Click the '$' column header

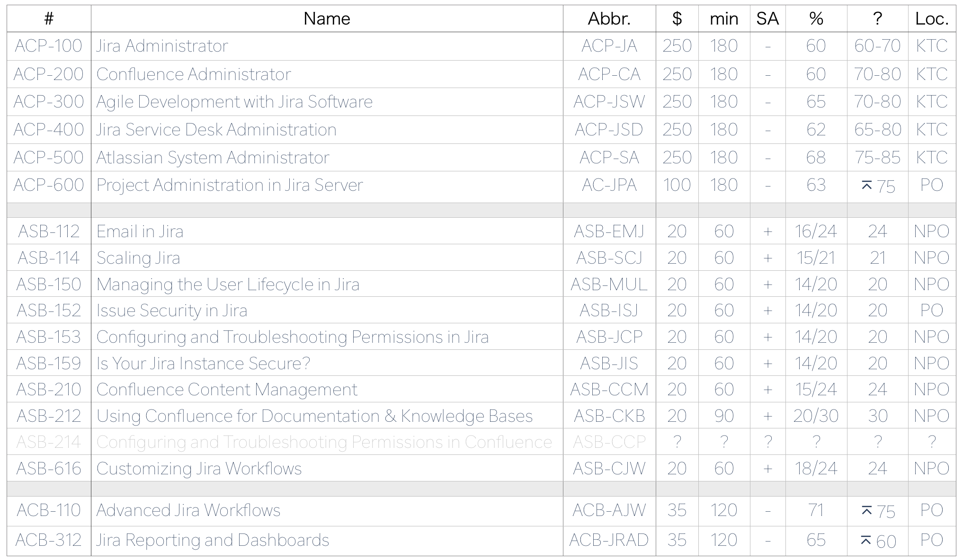coord(677,19)
